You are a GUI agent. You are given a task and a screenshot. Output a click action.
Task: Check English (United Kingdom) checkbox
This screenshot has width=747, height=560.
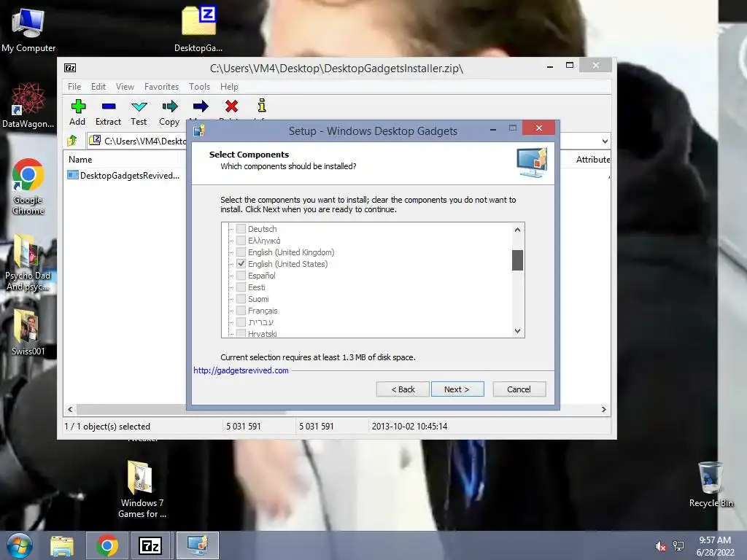tap(241, 252)
